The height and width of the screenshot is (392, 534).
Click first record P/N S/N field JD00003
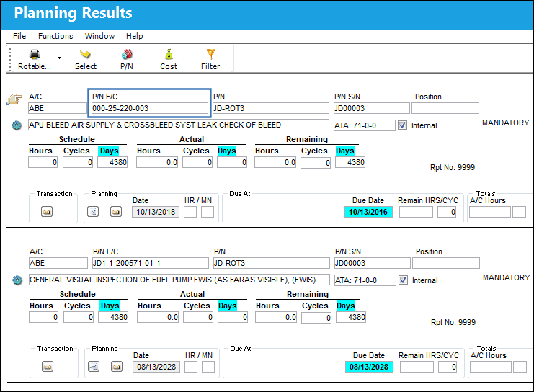(x=372, y=108)
